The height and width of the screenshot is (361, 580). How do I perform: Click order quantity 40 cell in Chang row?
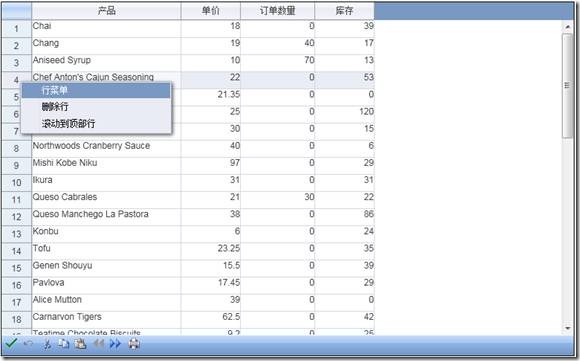(x=277, y=46)
